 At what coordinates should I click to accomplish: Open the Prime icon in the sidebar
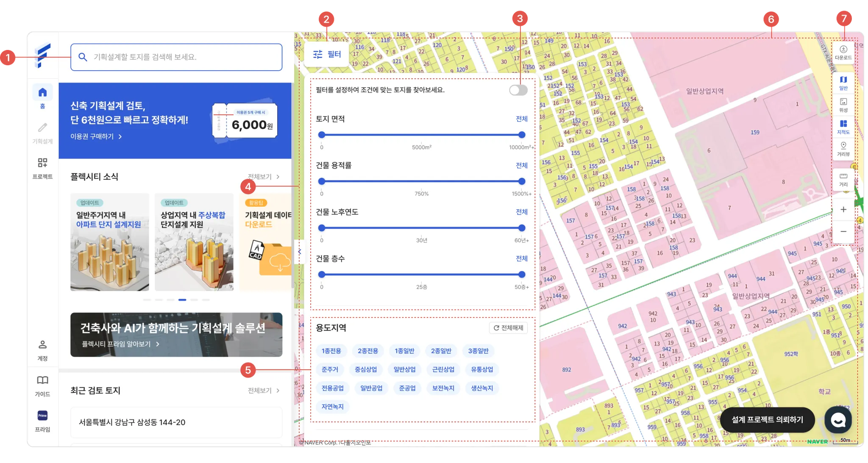(42, 416)
